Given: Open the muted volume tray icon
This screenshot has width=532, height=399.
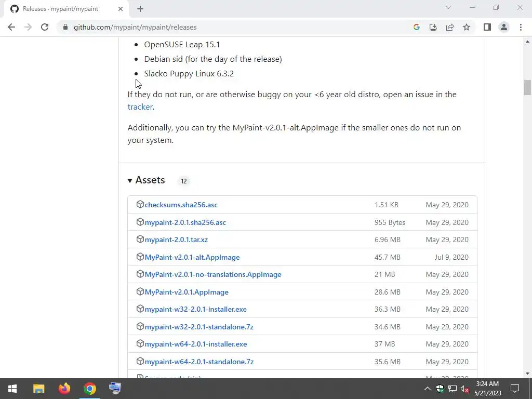Looking at the screenshot, I should pyautogui.click(x=464, y=389).
